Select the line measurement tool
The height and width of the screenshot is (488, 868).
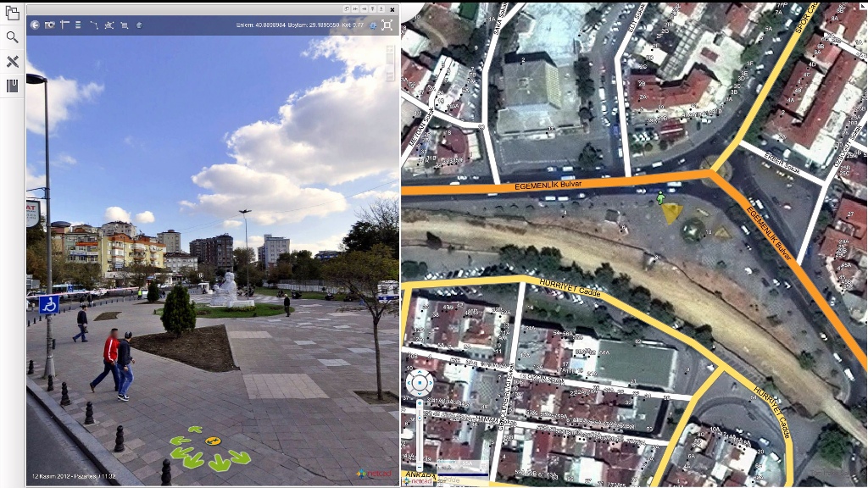click(x=93, y=25)
